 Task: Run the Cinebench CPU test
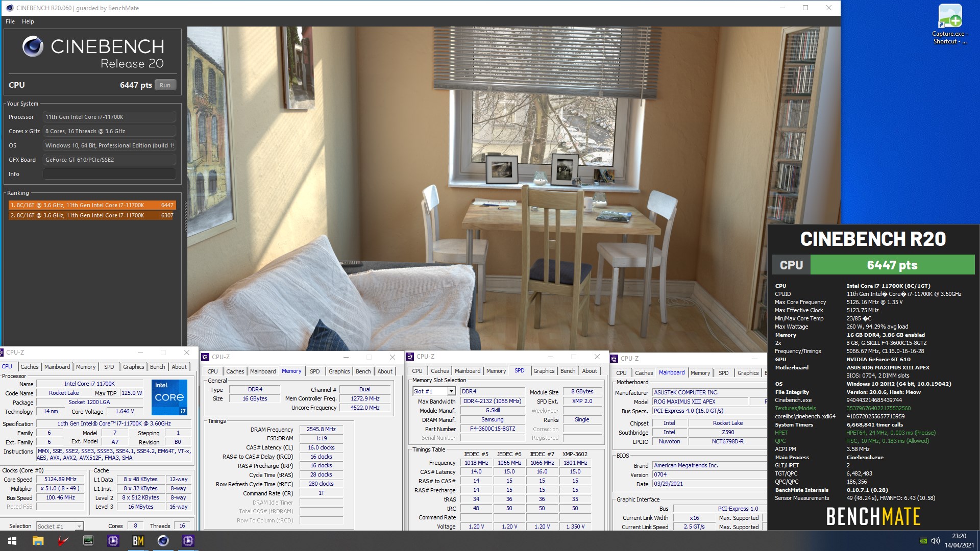pyautogui.click(x=165, y=85)
